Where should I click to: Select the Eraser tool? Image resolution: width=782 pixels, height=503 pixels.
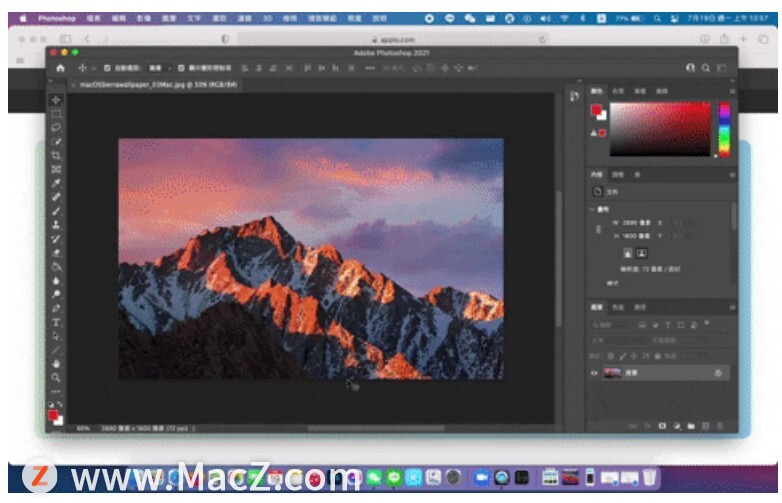(x=56, y=253)
